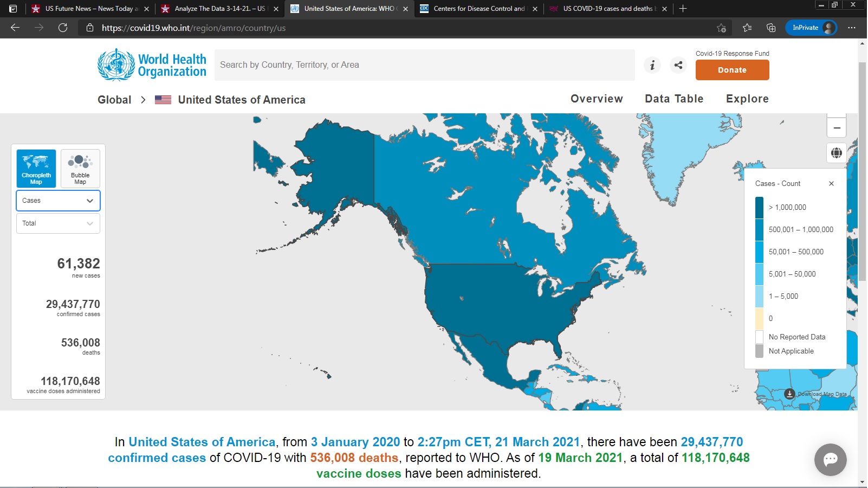The height and width of the screenshot is (488, 868).
Task: Click the Download Map Data icon
Action: point(790,394)
